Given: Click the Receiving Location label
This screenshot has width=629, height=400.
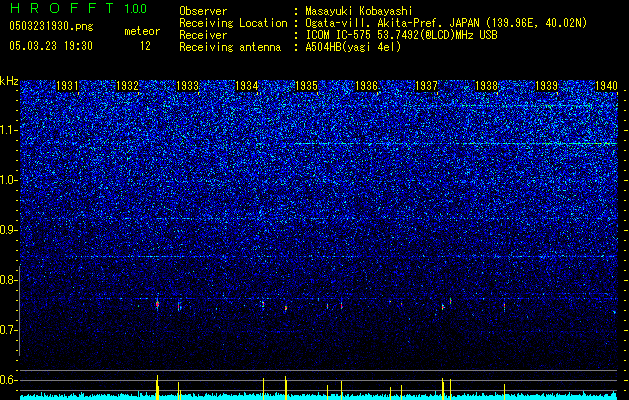Looking at the screenshot, I should tap(233, 23).
